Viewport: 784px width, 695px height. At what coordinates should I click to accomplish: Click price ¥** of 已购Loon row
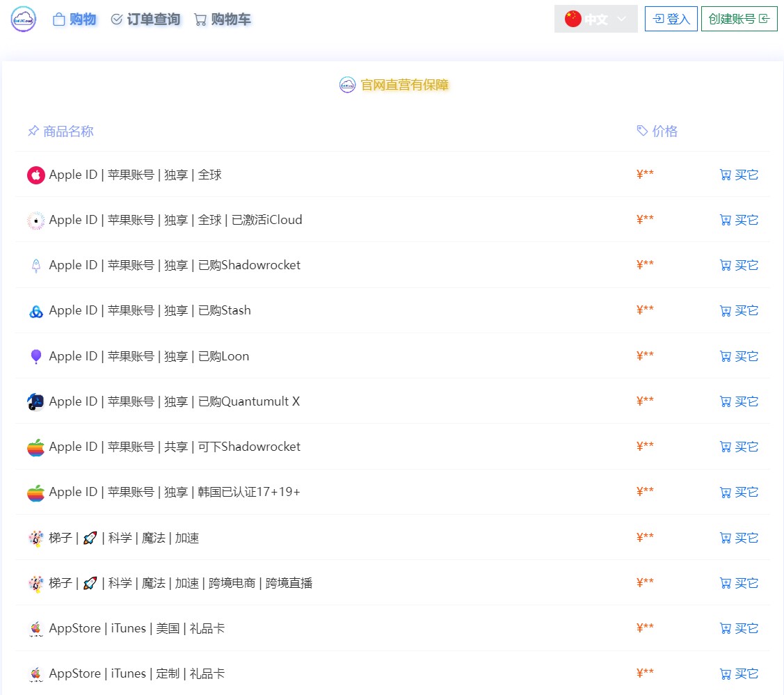[x=644, y=356]
